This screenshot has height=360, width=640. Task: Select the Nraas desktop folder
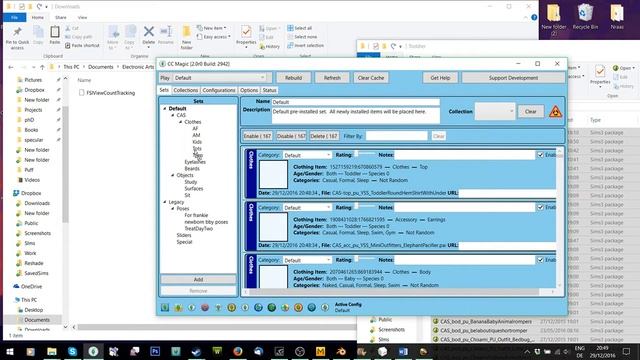[617, 16]
